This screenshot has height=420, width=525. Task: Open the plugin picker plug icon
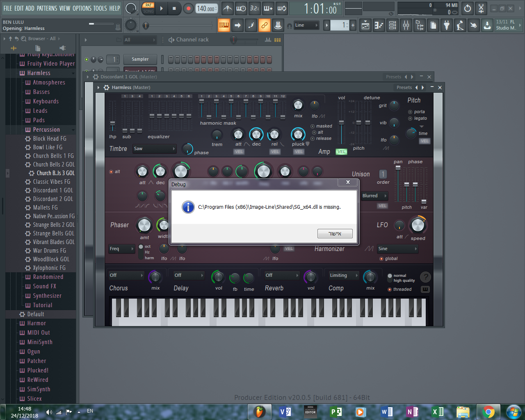point(447,25)
